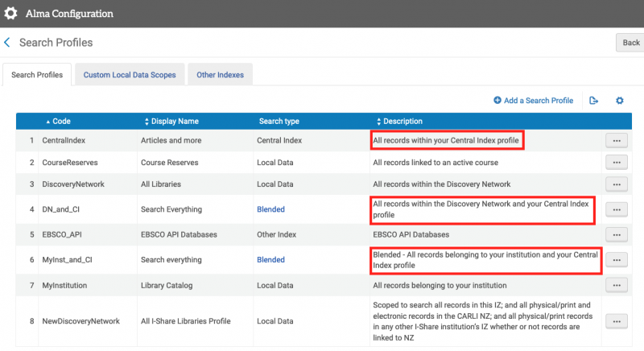Viewport: 644px width, 351px height.
Task: Click description All records belonging to your institution
Action: 440,285
